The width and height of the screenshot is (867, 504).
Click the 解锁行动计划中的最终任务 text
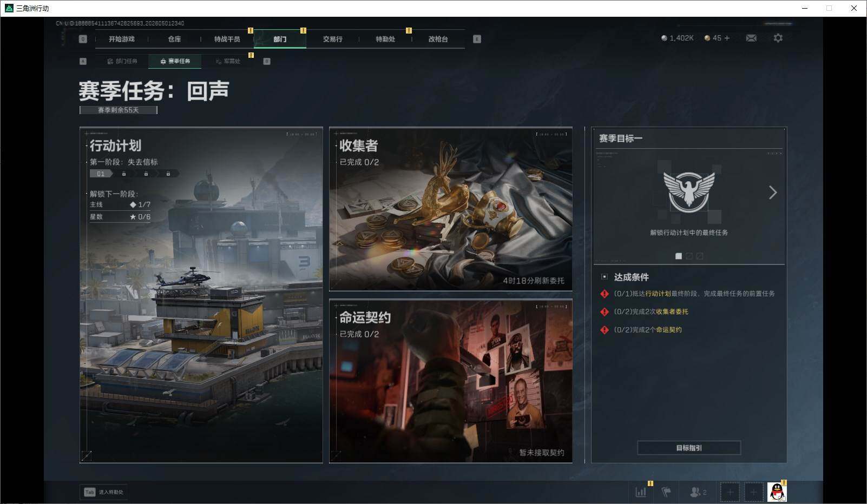click(x=689, y=233)
